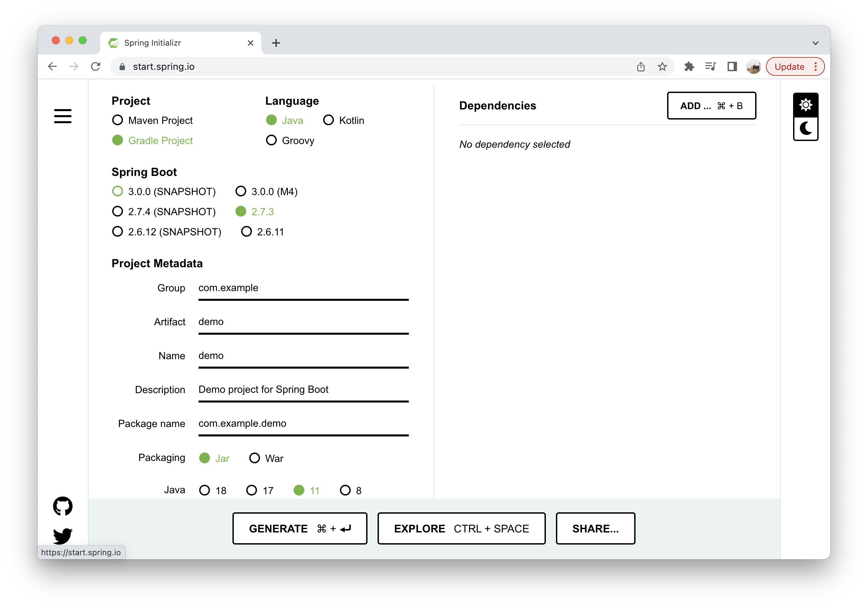Switch to the Spring Initializr tab
This screenshot has width=868, height=609.
pos(181,43)
